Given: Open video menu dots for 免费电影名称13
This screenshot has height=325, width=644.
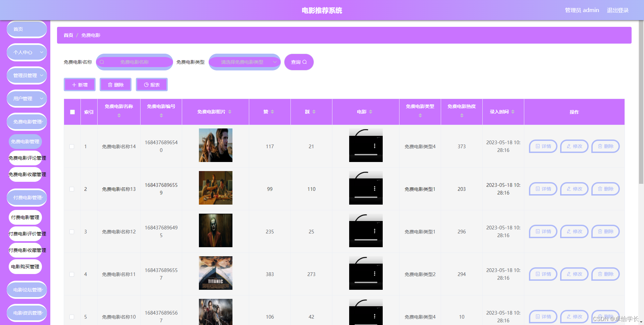Looking at the screenshot, I should pyautogui.click(x=375, y=188).
